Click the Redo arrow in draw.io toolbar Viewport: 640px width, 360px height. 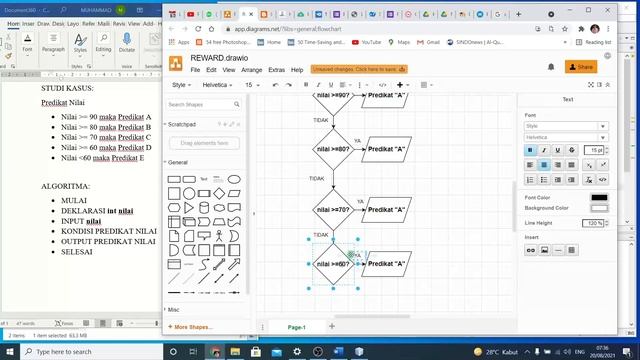tap(289, 85)
